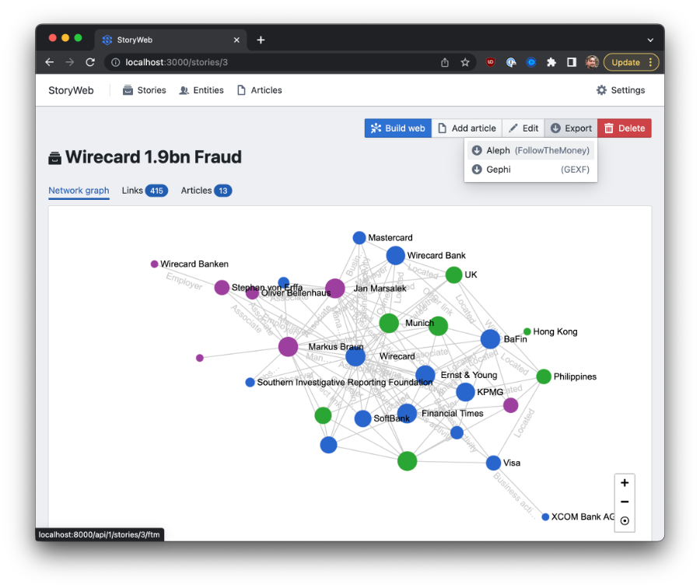Zoom into the graph with the plus icon
Screen dimensions: 700x588
pyautogui.click(x=625, y=482)
